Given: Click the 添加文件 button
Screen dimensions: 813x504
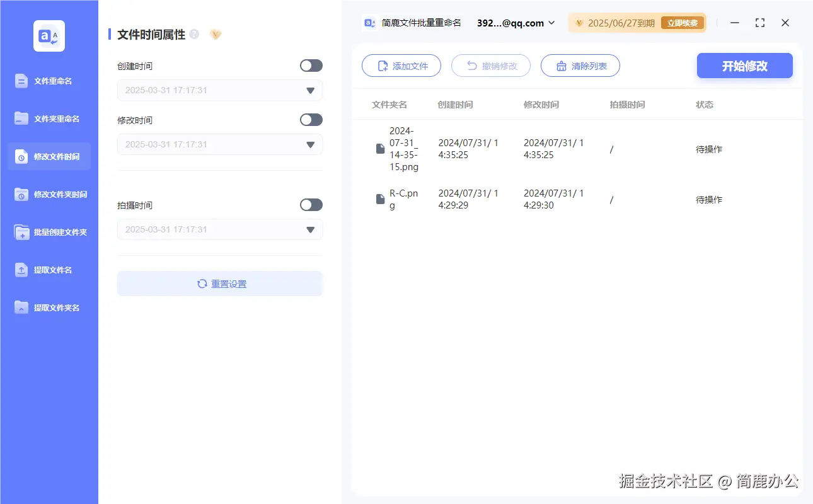Looking at the screenshot, I should click(401, 66).
